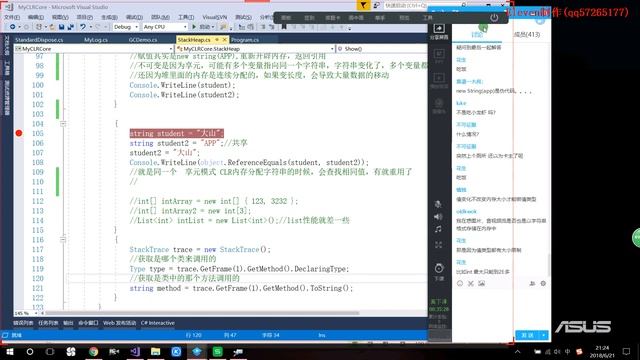Open the Any CPU platform dropdown

pos(165,27)
